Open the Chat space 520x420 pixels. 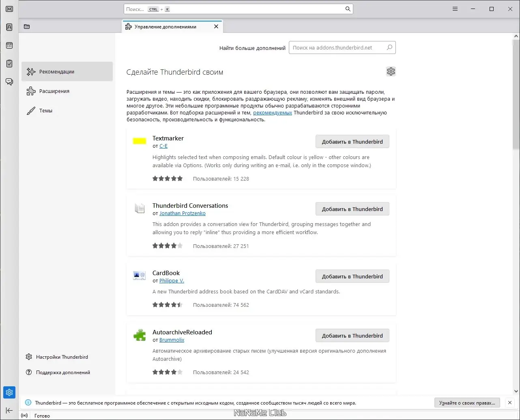coord(9,82)
